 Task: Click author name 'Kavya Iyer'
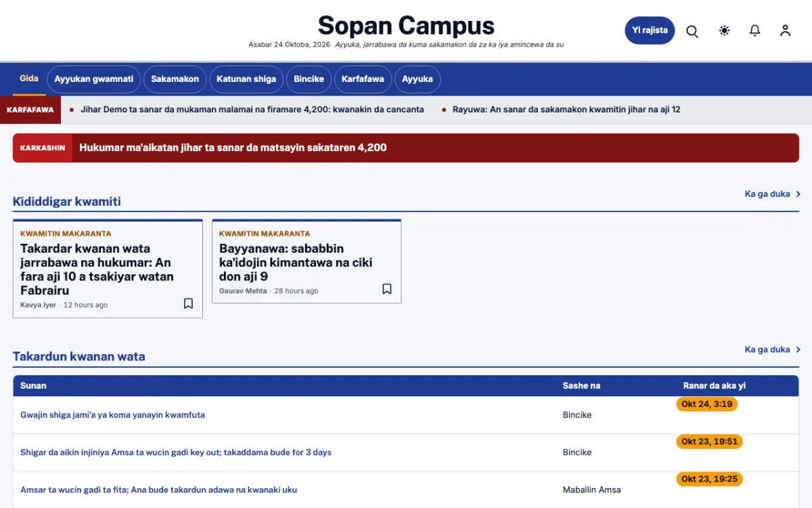pos(38,305)
